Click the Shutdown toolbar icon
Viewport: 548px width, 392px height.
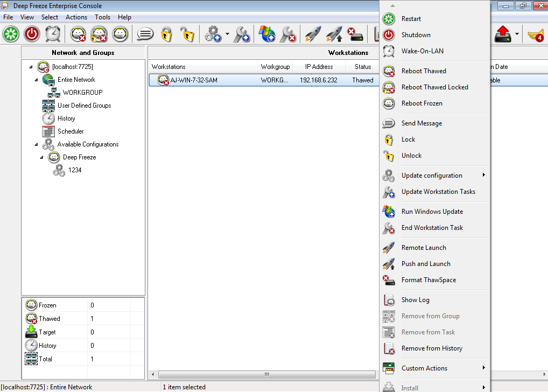tap(31, 34)
